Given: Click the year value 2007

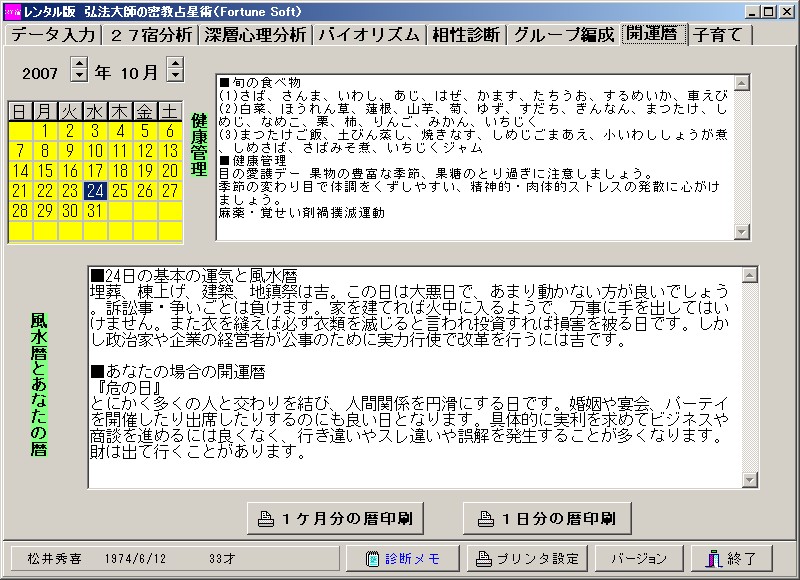Looking at the screenshot, I should click(40, 73).
